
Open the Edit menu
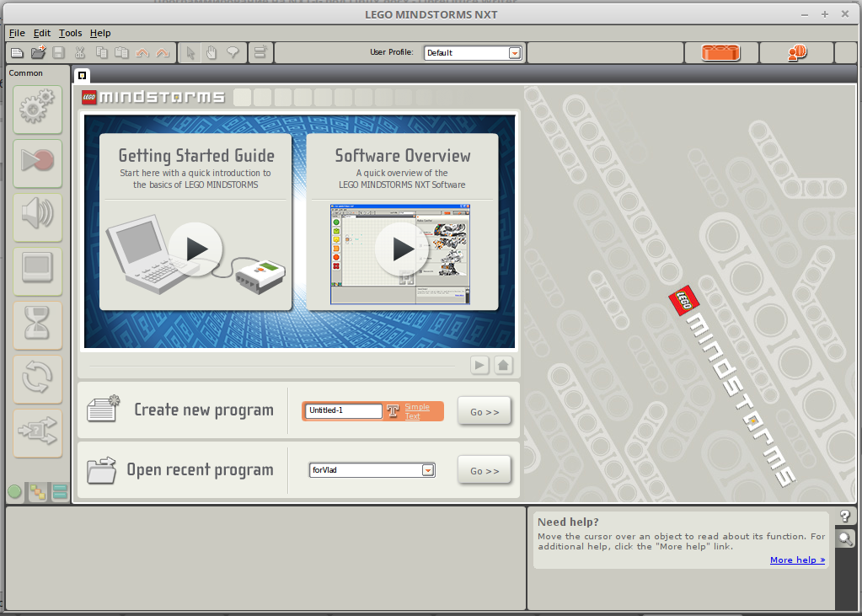(x=40, y=33)
